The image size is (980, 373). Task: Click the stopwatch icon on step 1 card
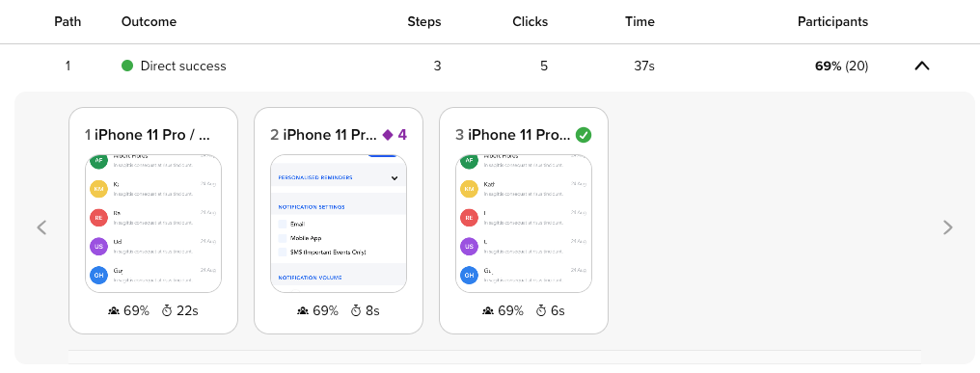coord(167,310)
